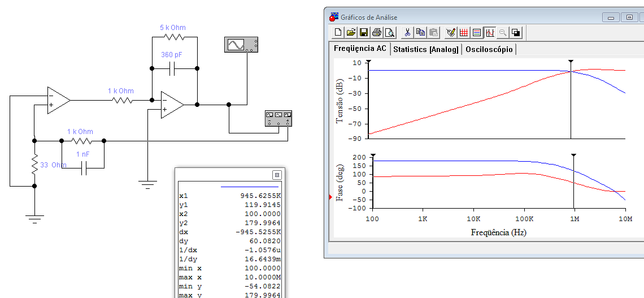Print the graph with the printer icon
Image resolution: width=644 pixels, height=298 pixels.
377,32
